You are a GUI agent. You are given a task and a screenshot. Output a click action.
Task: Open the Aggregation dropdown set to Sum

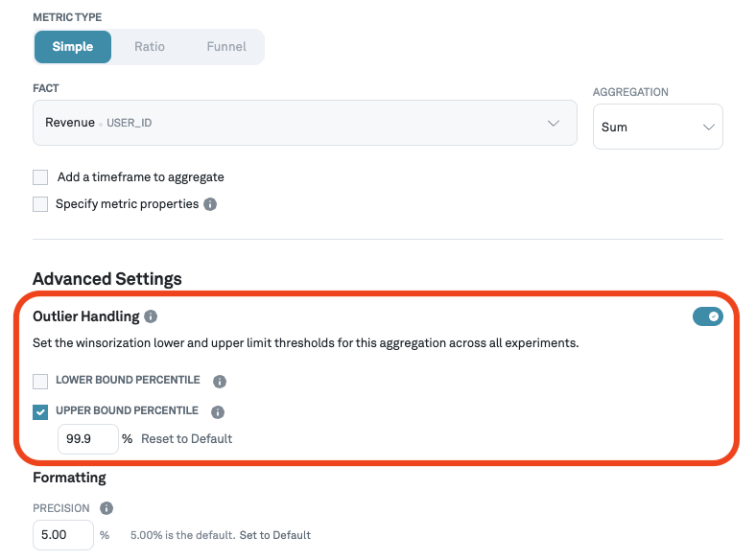pos(657,127)
